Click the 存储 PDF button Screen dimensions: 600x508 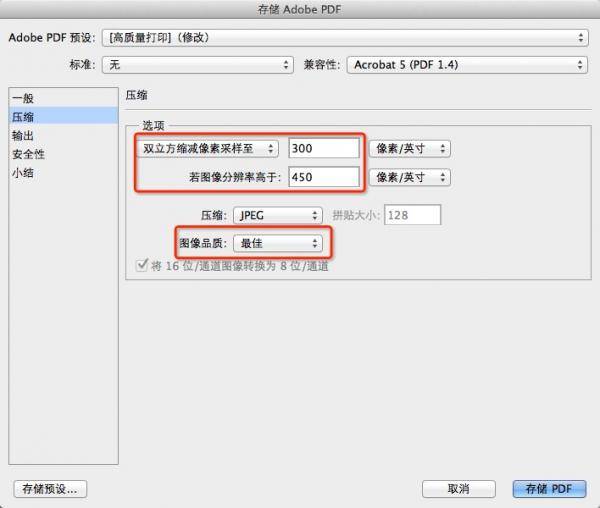[x=548, y=489]
